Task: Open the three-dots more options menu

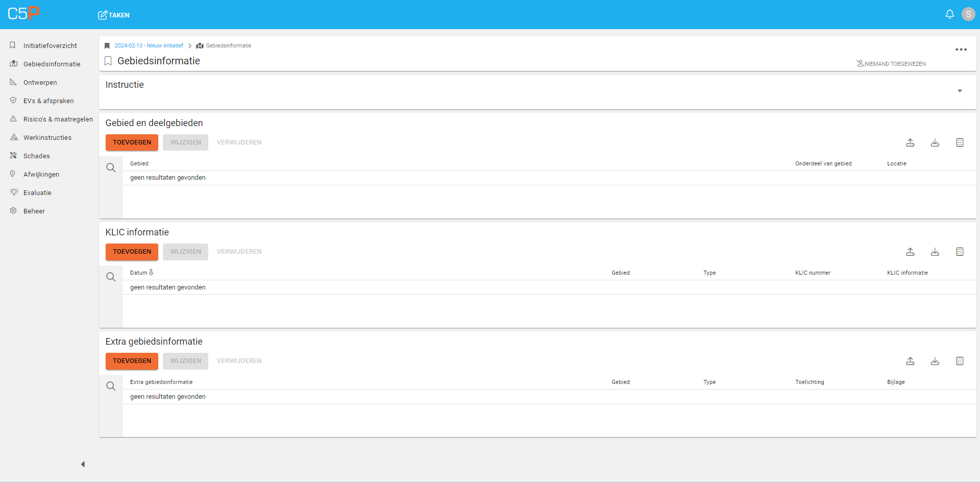Action: tap(961, 50)
